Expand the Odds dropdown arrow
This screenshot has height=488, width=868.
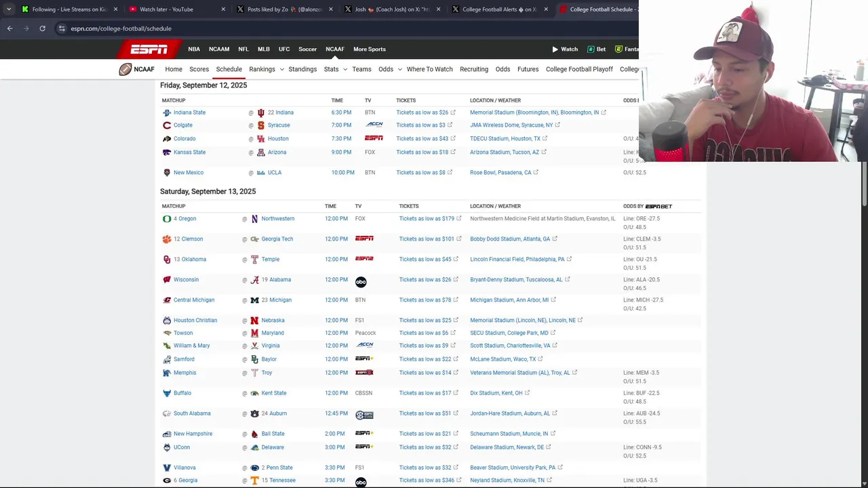399,69
